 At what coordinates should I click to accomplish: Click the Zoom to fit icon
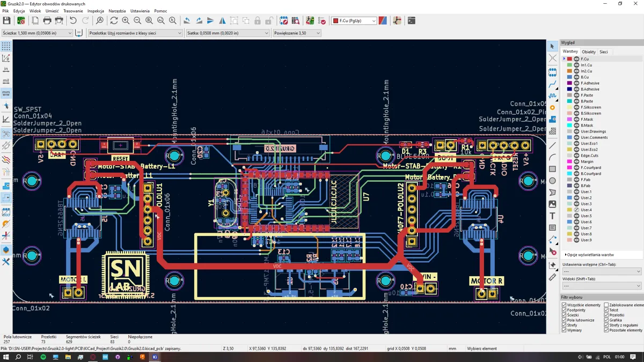[x=149, y=21]
